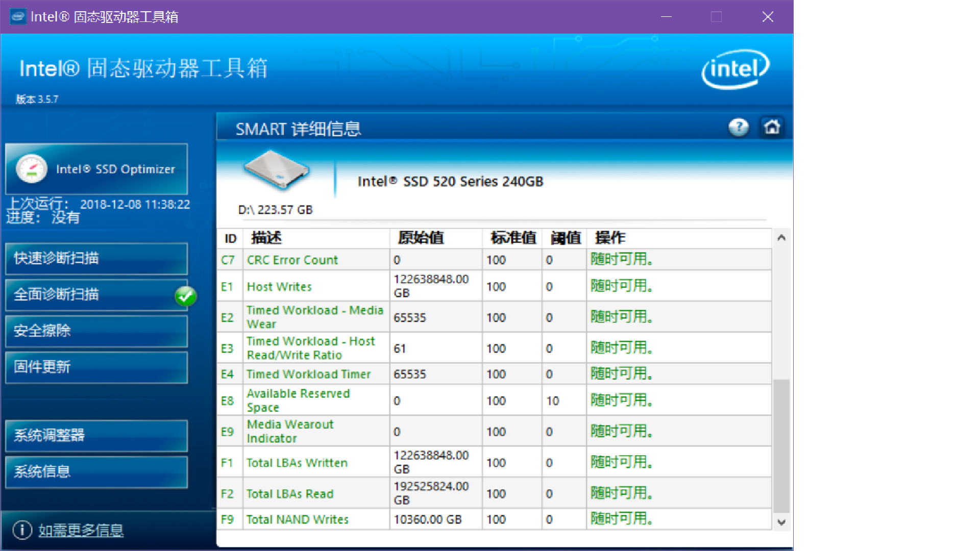The width and height of the screenshot is (980, 551).
Task: Open 系统调整器 system tuner
Action: pyautogui.click(x=96, y=436)
